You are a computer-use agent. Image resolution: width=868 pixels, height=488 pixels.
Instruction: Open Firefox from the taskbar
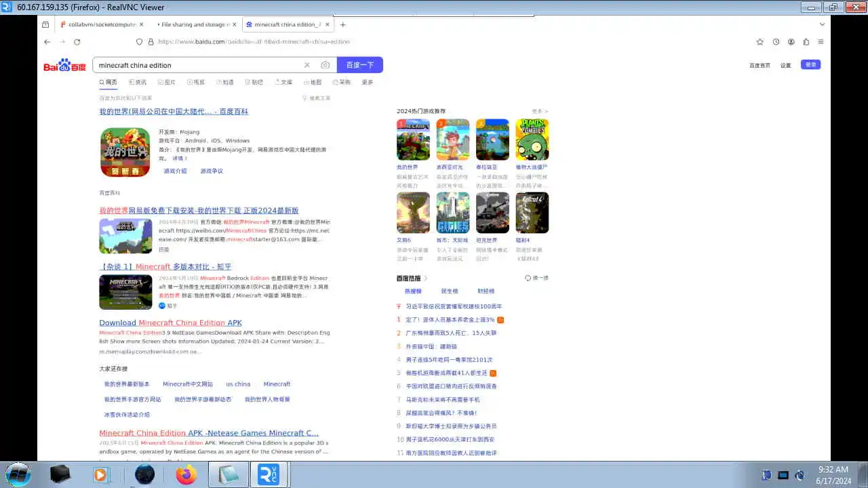(186, 474)
